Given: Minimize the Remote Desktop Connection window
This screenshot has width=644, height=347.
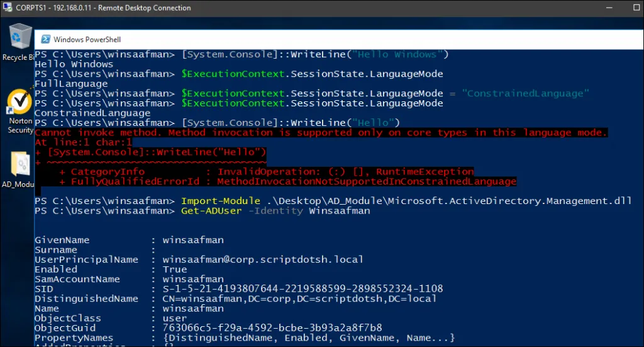Looking at the screenshot, I should click(609, 8).
